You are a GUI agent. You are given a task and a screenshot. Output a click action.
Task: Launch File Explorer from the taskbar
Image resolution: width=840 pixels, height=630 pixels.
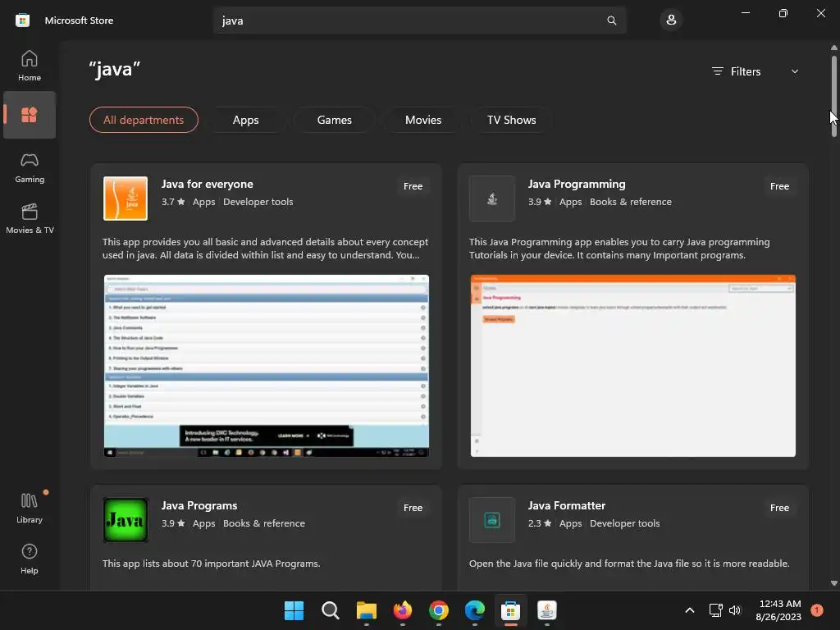[x=367, y=610]
